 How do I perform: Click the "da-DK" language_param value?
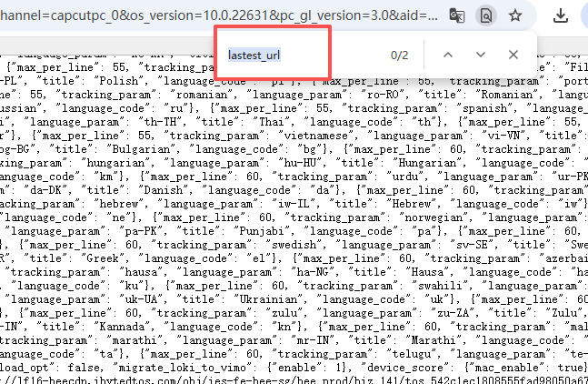tap(46, 190)
